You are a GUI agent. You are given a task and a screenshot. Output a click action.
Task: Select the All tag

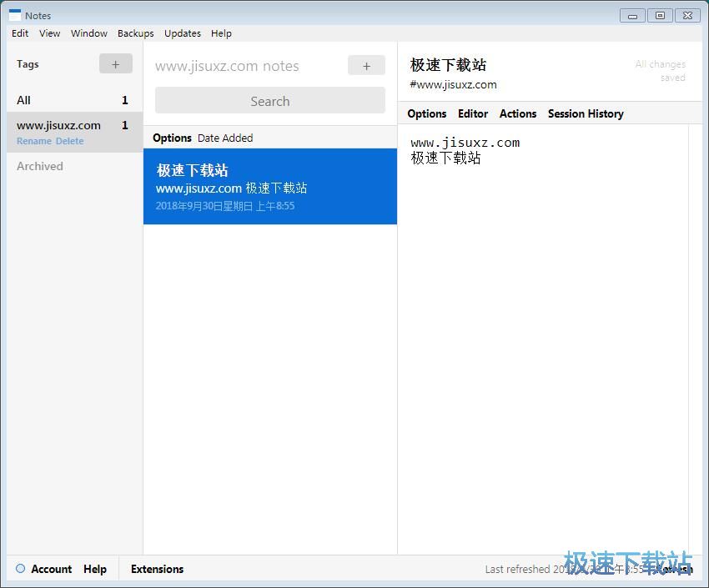(74, 100)
